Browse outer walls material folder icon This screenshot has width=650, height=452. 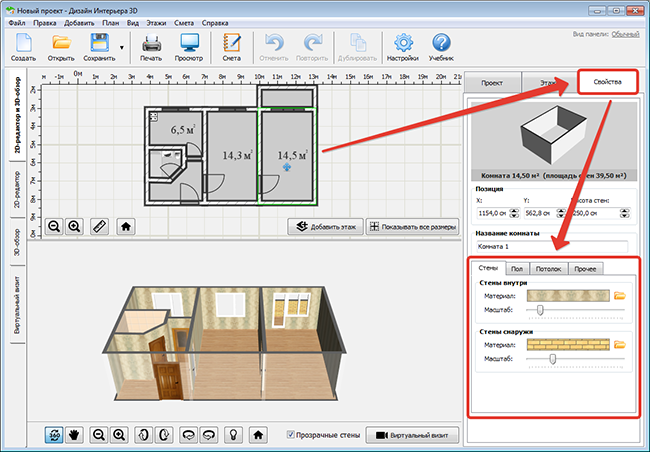[620, 345]
